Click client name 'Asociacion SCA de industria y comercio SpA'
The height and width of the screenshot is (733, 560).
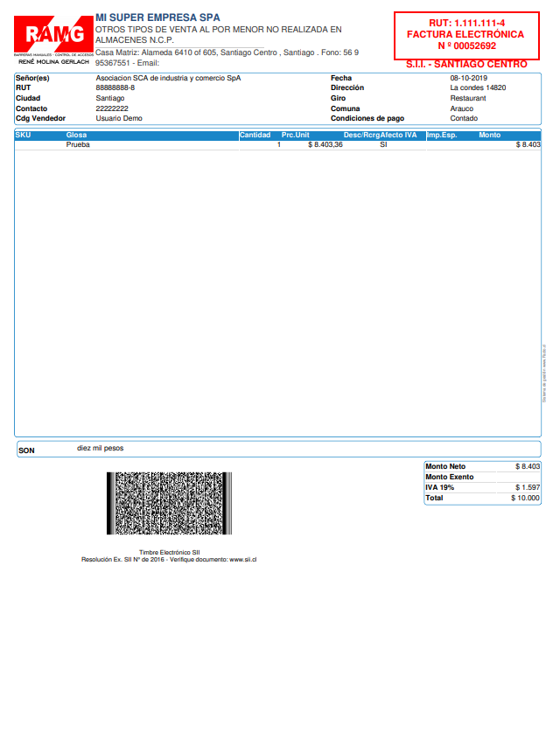click(x=168, y=78)
